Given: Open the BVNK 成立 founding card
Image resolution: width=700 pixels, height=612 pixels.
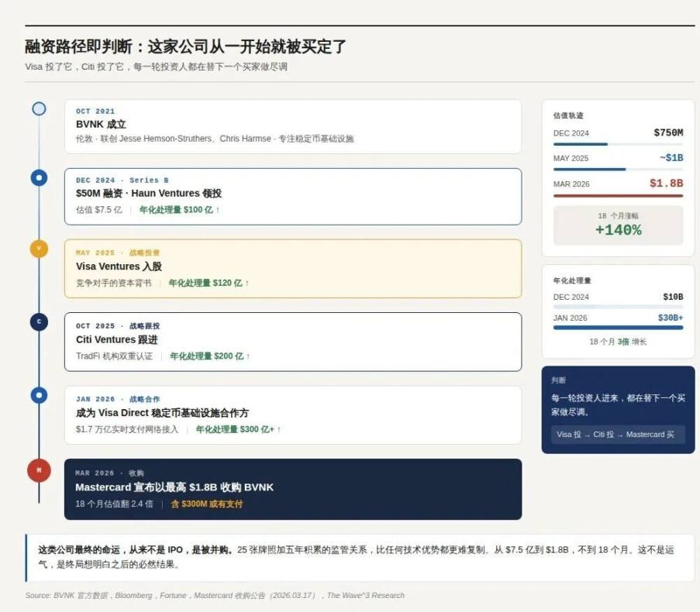Looking at the screenshot, I should pyautogui.click(x=292, y=126).
